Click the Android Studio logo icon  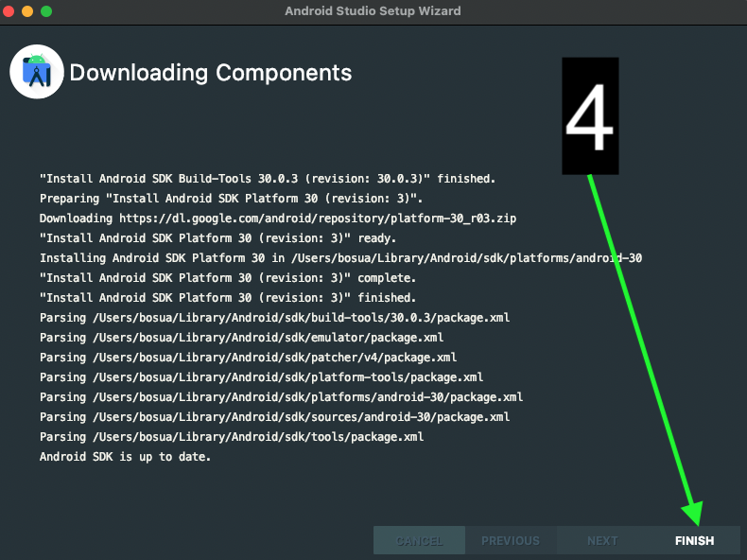point(37,72)
